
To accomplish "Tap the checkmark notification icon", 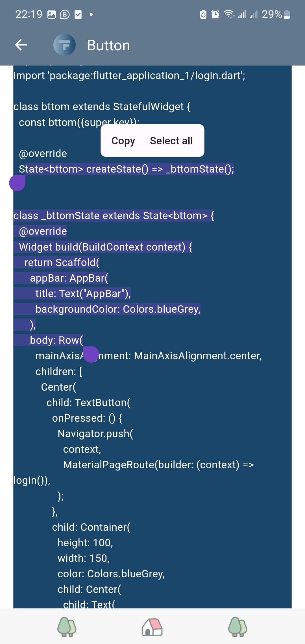I will coord(78,14).
